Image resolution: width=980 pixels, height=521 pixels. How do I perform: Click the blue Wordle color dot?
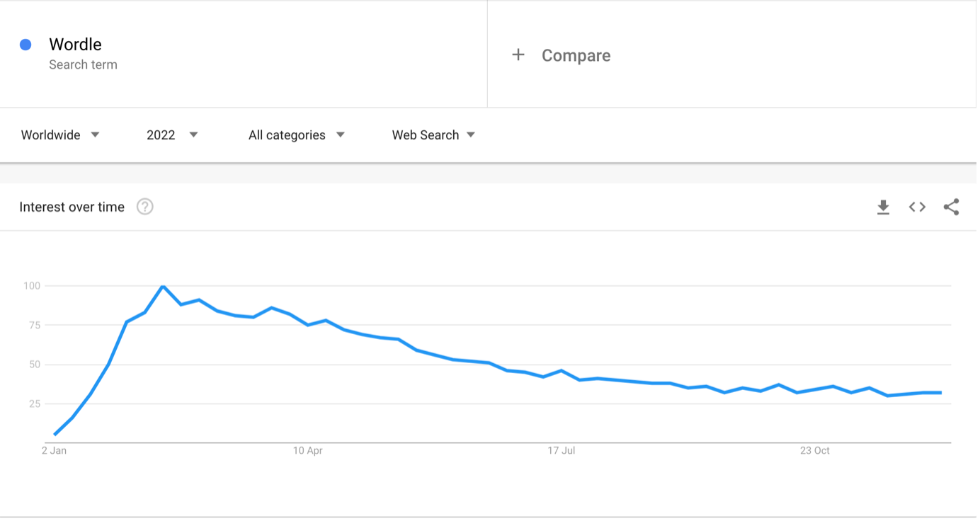[25, 45]
